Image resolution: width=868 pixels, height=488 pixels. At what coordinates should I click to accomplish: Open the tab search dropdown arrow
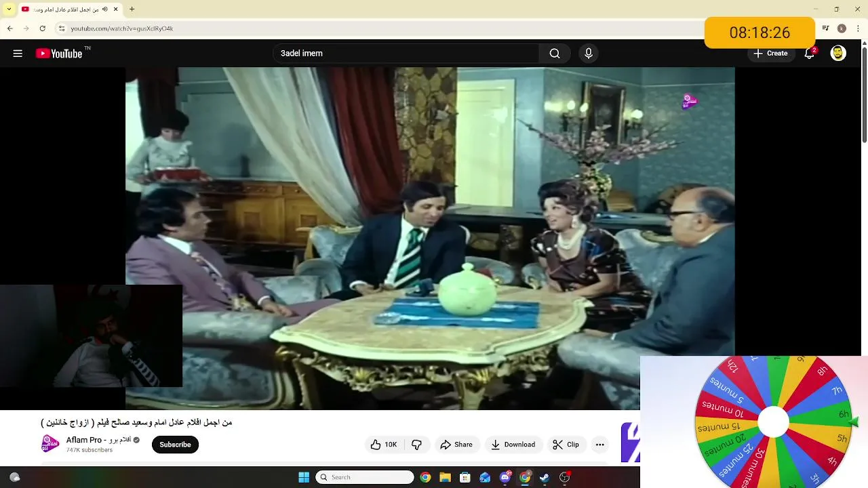pos(9,9)
